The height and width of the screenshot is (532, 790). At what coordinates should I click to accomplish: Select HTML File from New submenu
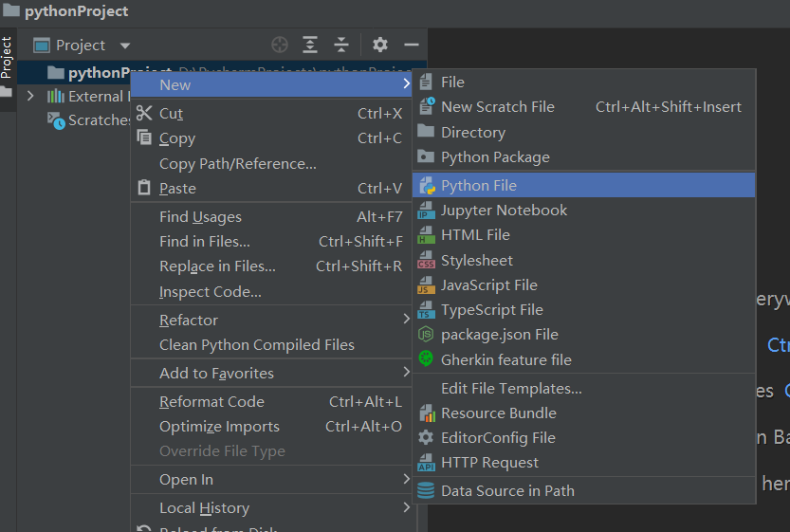[x=475, y=235]
